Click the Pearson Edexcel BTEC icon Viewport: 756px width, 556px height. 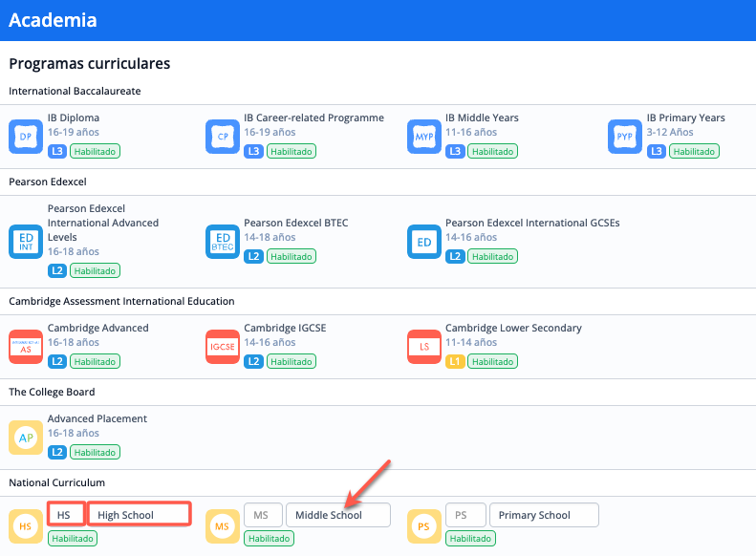pyautogui.click(x=223, y=242)
